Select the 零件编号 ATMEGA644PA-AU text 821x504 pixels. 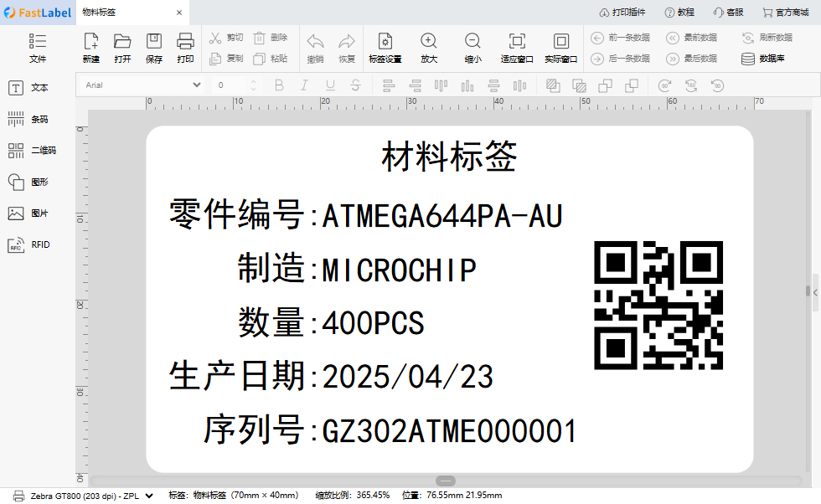click(365, 214)
